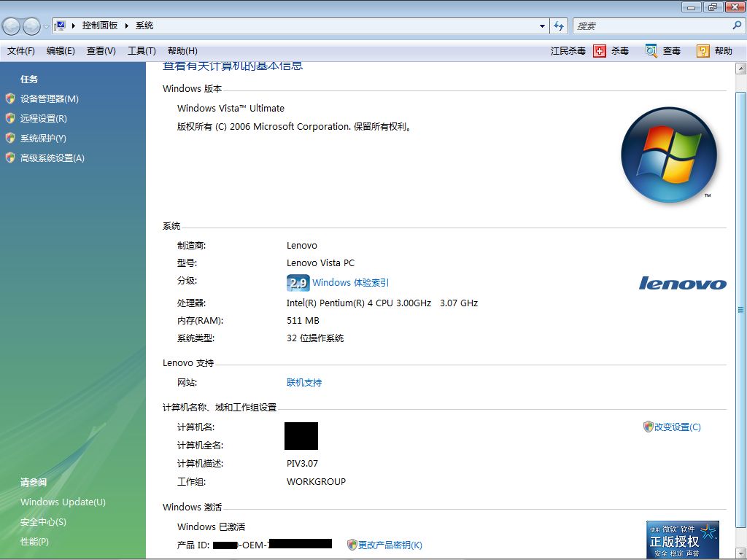Click the shield icon beside 设备管理器
This screenshot has width=747, height=560.
[x=10, y=98]
